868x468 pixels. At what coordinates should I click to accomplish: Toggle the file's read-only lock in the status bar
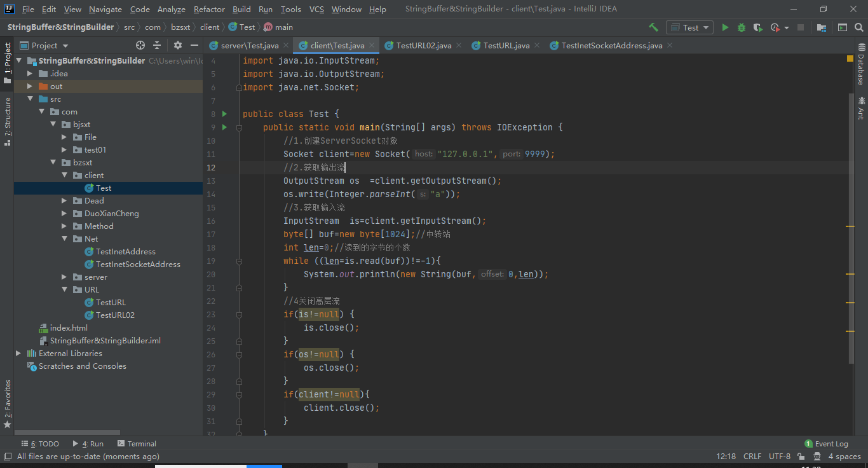click(x=802, y=457)
